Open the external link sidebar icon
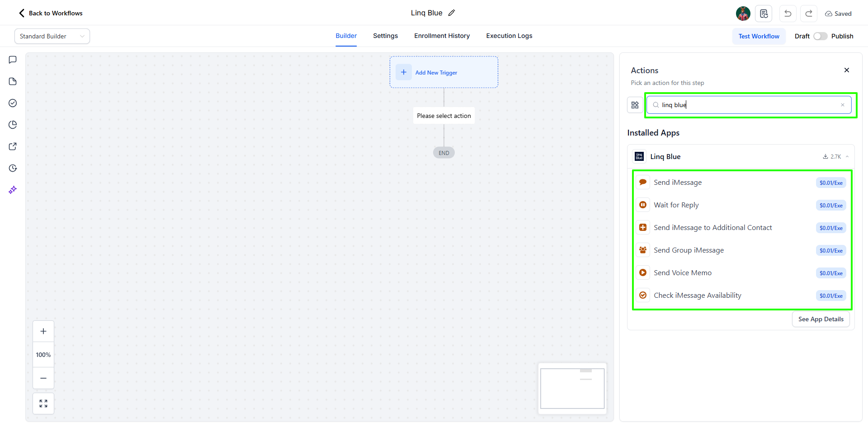Screen dimensions: 868x427 13,146
